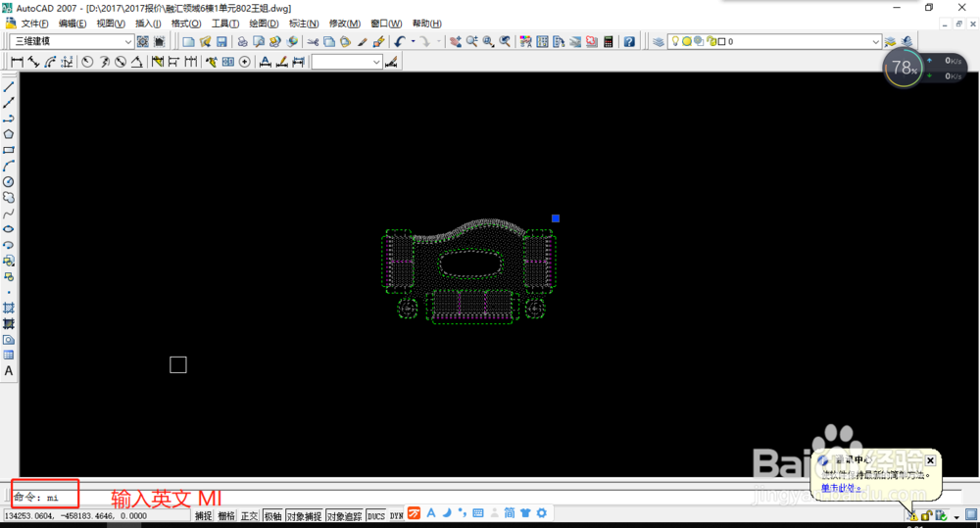Toggle 极轴 polar tracking in status bar
Image resolution: width=980 pixels, height=528 pixels.
[x=272, y=516]
